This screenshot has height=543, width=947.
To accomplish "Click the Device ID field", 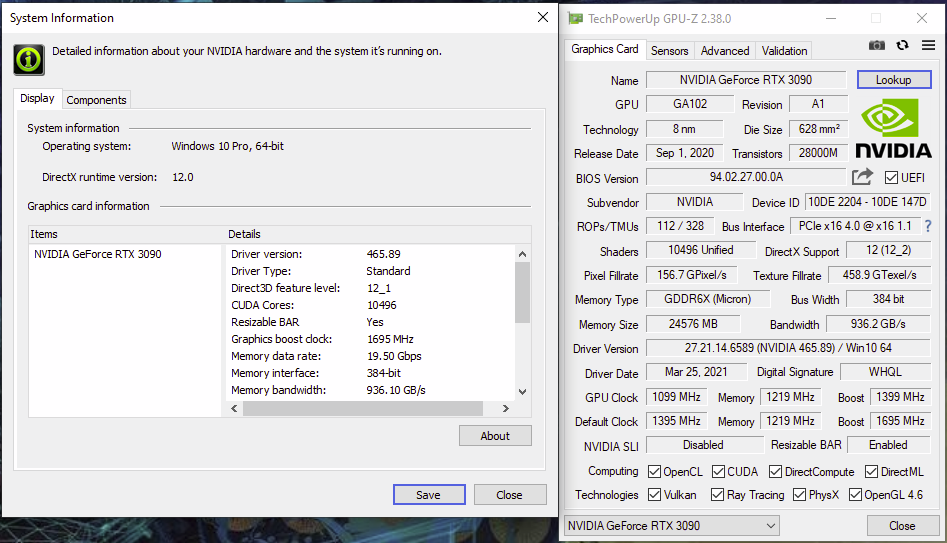I will (867, 202).
